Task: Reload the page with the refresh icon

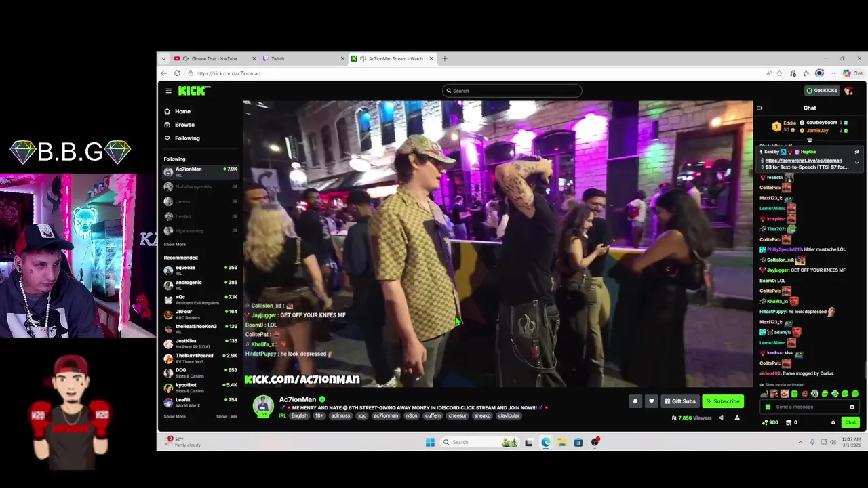Action: (x=177, y=73)
